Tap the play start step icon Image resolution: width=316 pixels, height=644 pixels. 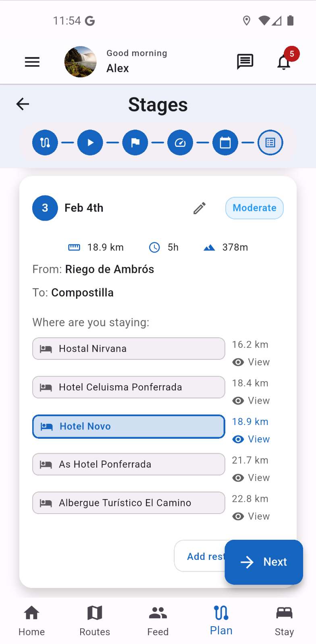click(x=90, y=142)
